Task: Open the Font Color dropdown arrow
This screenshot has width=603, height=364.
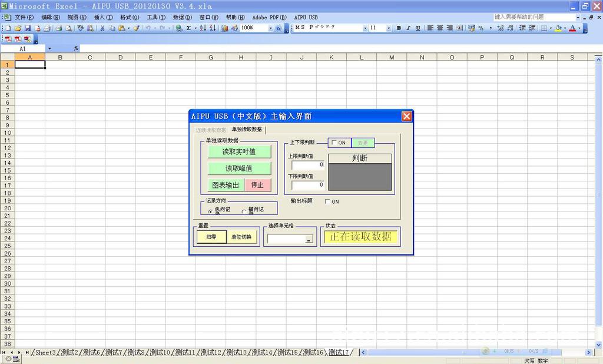Action: pos(579,28)
